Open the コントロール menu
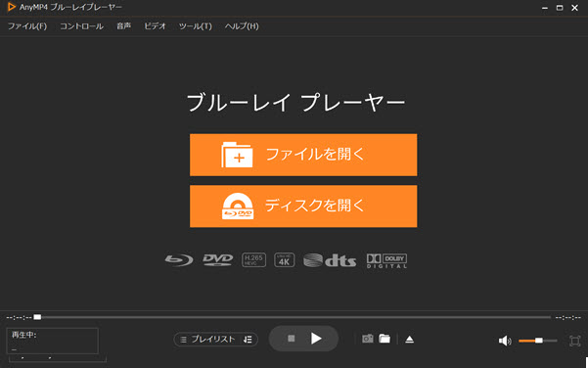Image resolution: width=588 pixels, height=368 pixels. click(x=82, y=26)
